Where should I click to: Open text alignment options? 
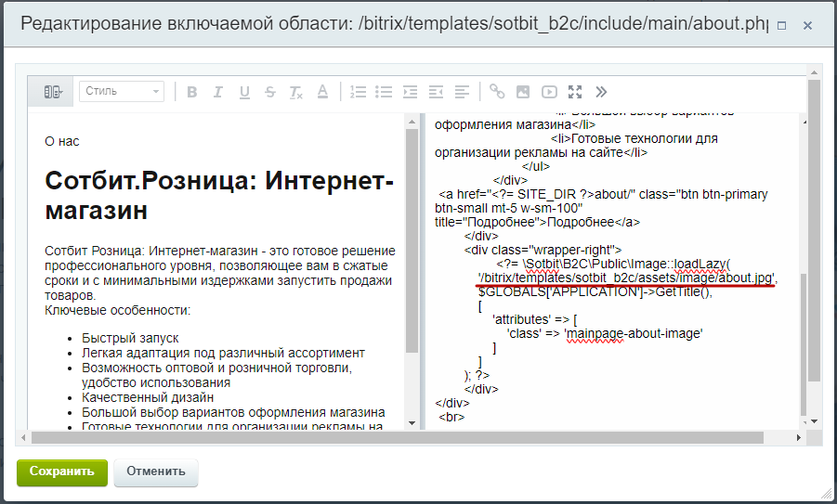pyautogui.click(x=462, y=92)
